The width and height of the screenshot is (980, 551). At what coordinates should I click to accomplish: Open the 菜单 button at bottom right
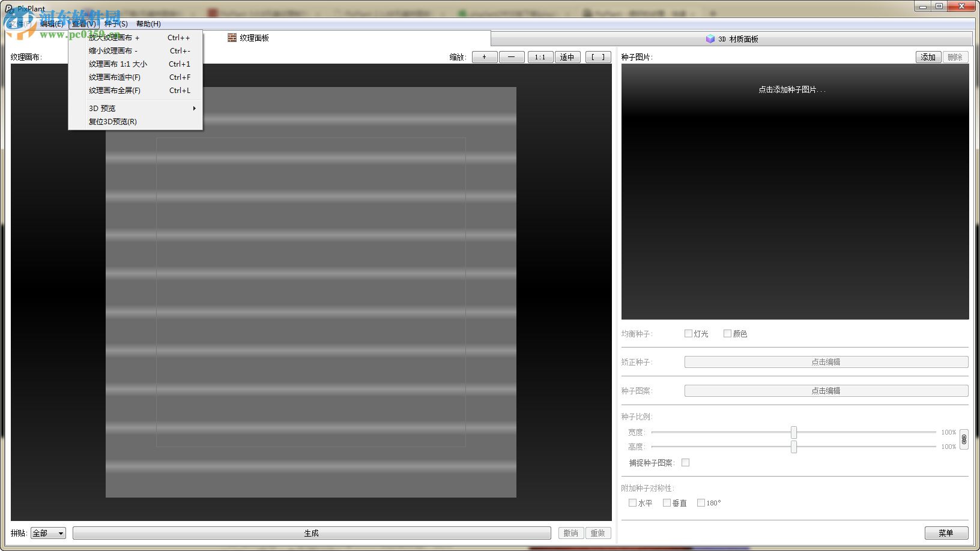click(946, 533)
